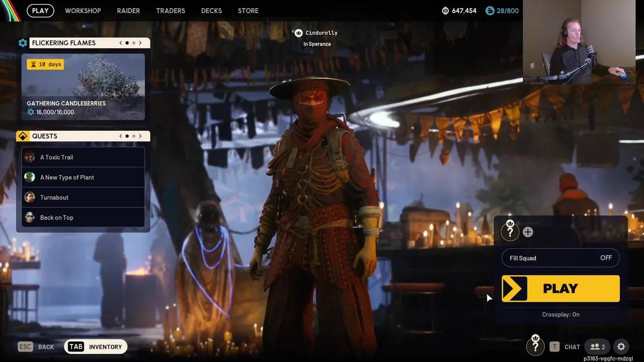Click the Quests header diamond icon

[x=23, y=136]
